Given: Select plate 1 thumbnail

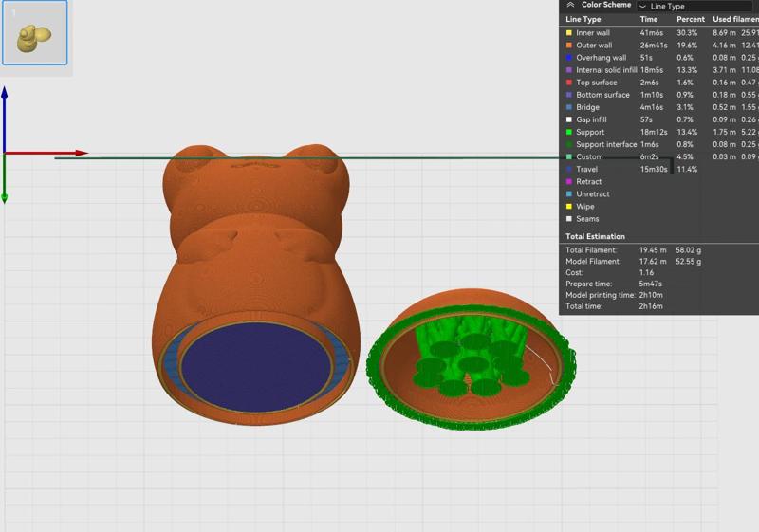Looking at the screenshot, I should point(34,33).
